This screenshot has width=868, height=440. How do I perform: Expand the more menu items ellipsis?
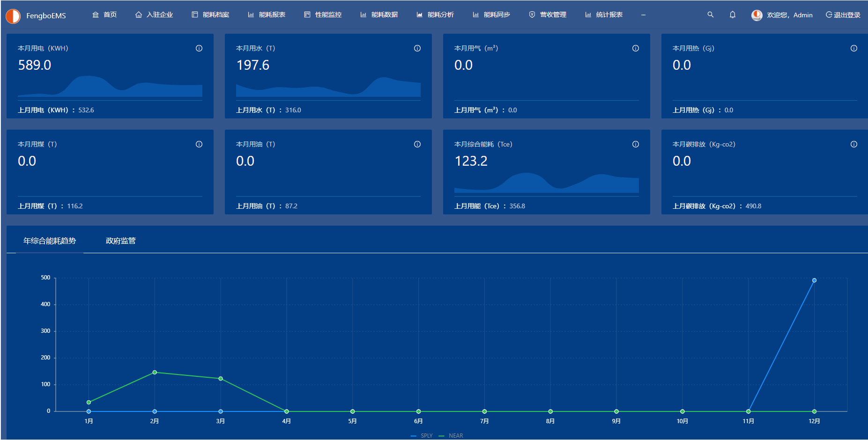click(x=643, y=15)
